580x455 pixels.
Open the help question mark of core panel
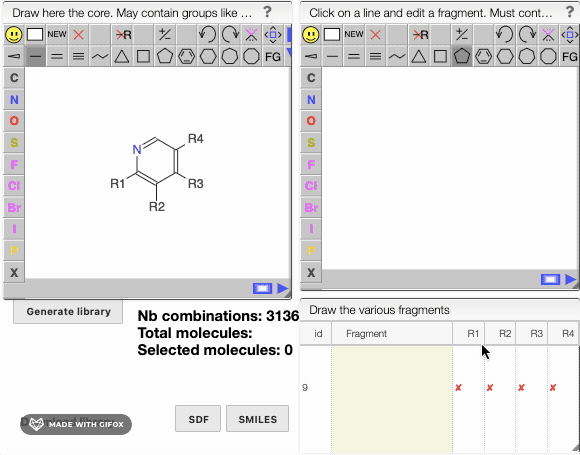point(267,12)
